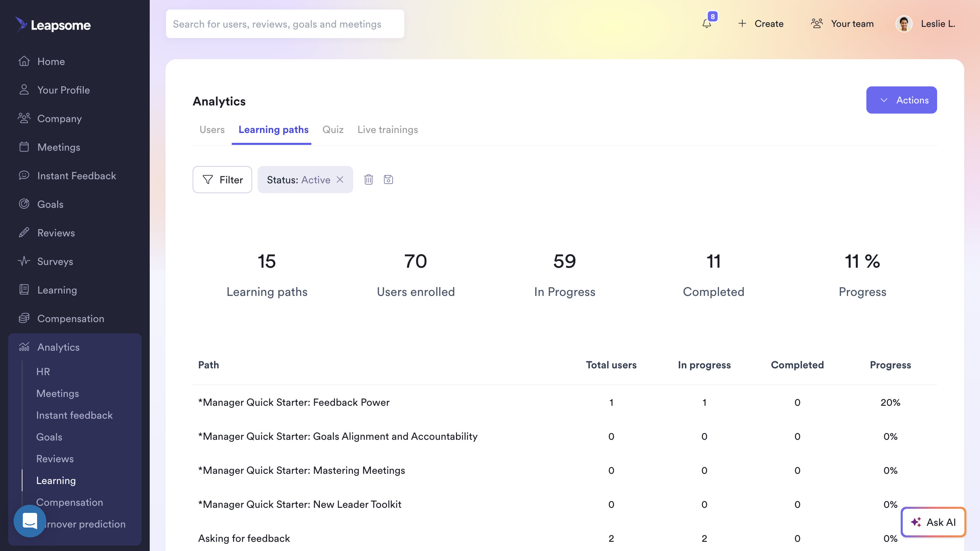Open New Leader Toolkit path

pos(299,504)
